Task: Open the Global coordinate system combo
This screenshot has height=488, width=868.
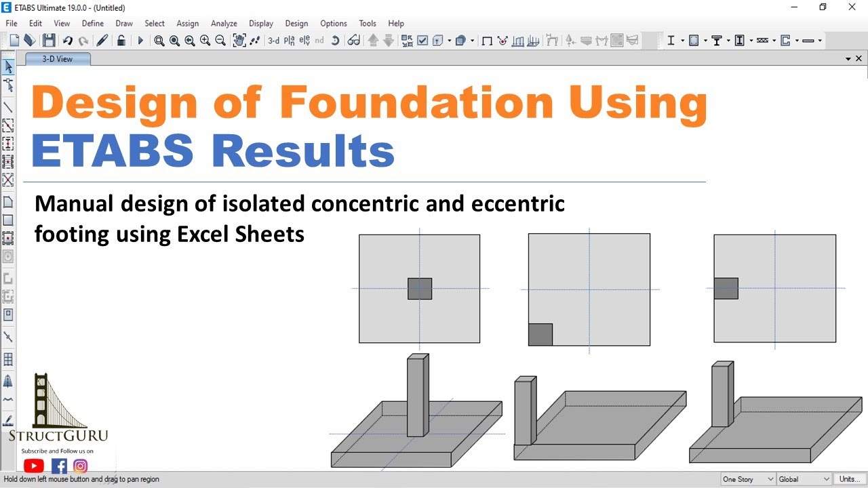Action: (804, 479)
